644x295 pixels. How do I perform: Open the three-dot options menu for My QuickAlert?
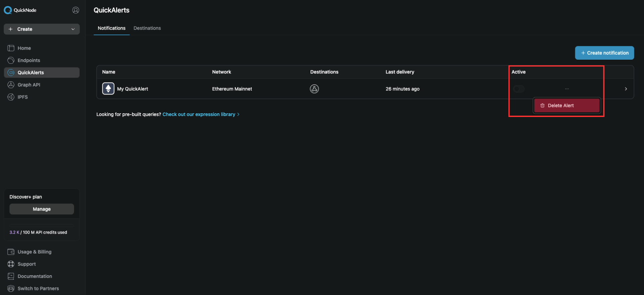click(567, 89)
